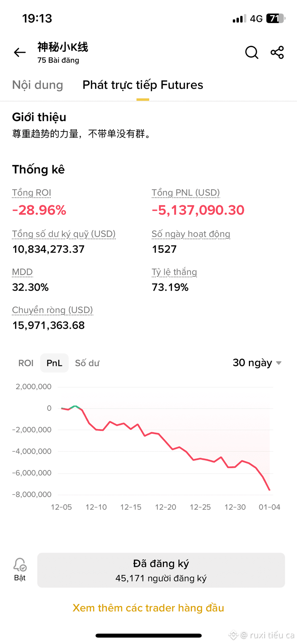Switch chart to ROI view

[26, 363]
